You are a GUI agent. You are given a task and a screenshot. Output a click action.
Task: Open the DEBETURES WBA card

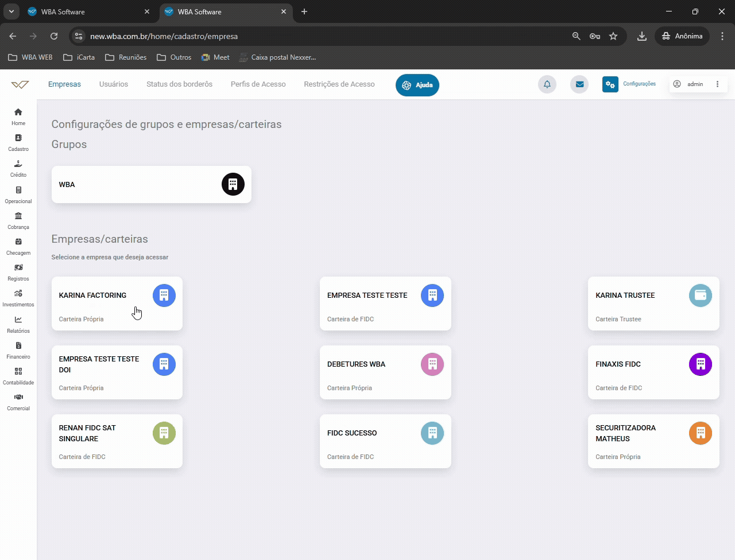coord(385,372)
